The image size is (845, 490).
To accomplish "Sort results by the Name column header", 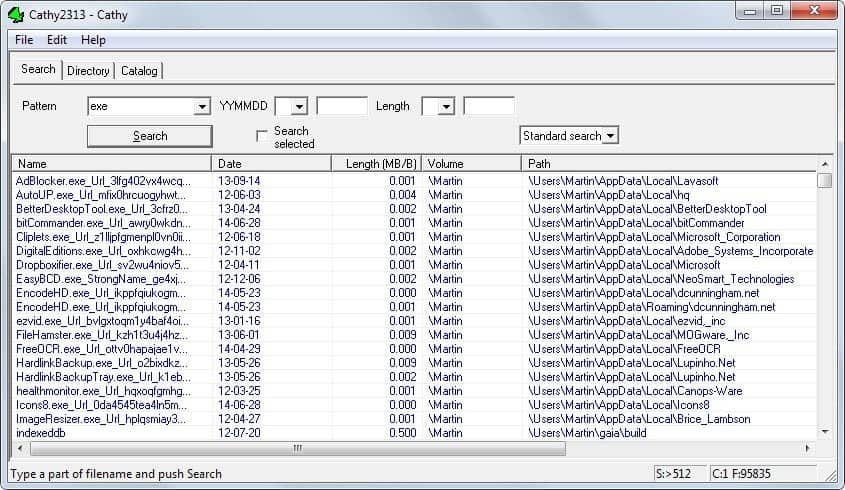I will click(x=111, y=164).
